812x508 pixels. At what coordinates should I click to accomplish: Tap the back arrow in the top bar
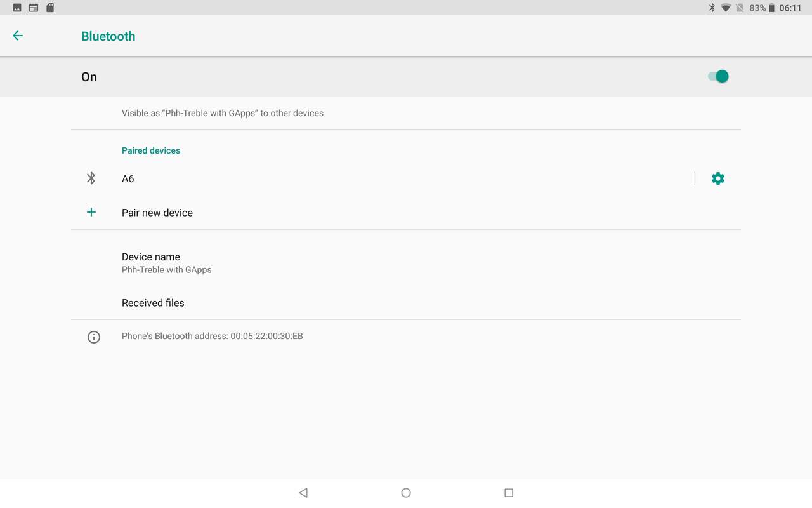[x=18, y=36]
